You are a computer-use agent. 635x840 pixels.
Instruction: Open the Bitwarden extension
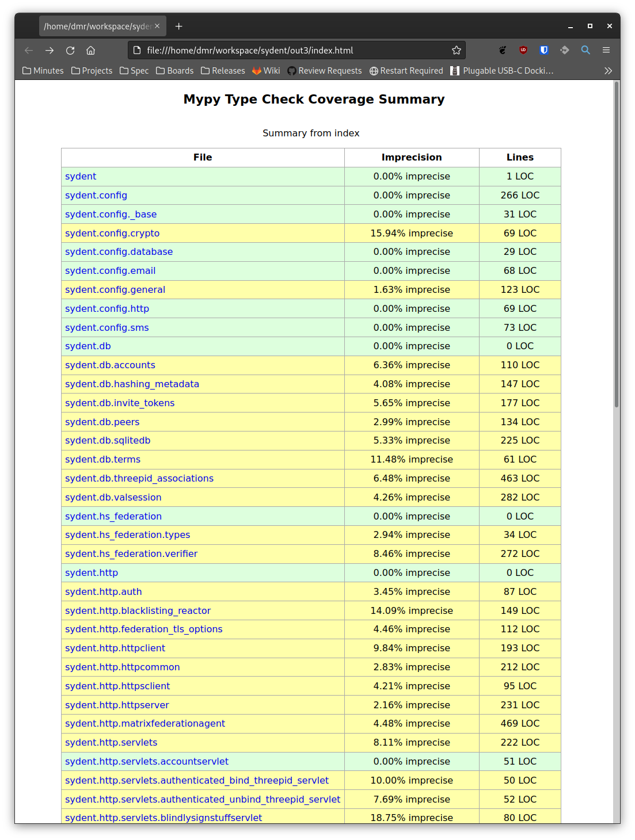tap(543, 50)
